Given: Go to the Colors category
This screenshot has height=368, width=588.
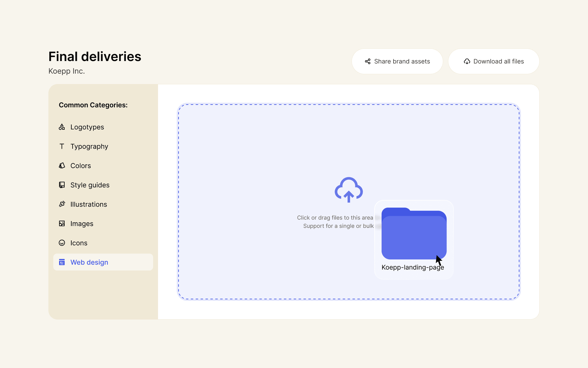Looking at the screenshot, I should coord(81,166).
